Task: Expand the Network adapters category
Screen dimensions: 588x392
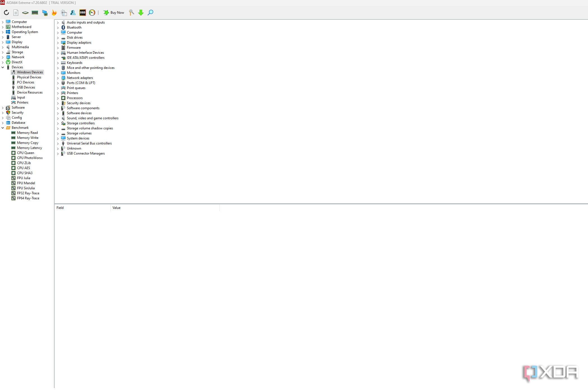Action: (58, 78)
